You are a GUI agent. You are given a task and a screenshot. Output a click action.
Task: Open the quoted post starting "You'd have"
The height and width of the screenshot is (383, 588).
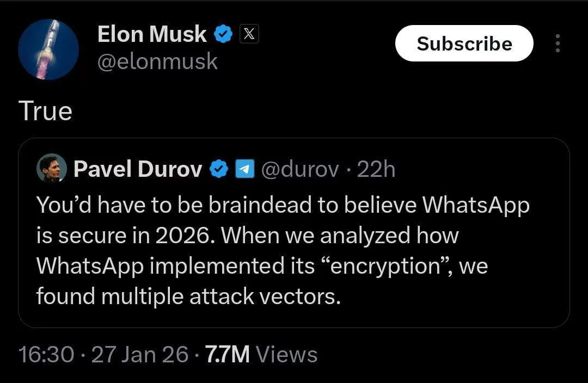click(283, 206)
